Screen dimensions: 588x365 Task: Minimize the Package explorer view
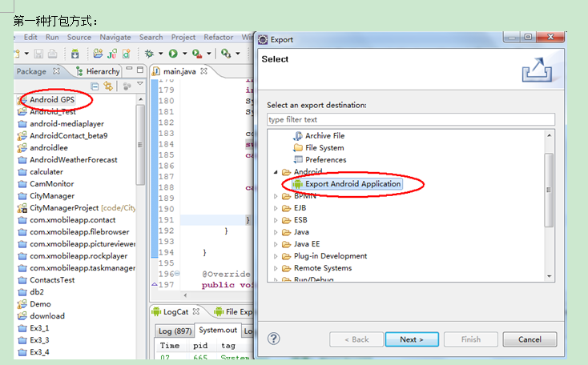[x=129, y=69]
